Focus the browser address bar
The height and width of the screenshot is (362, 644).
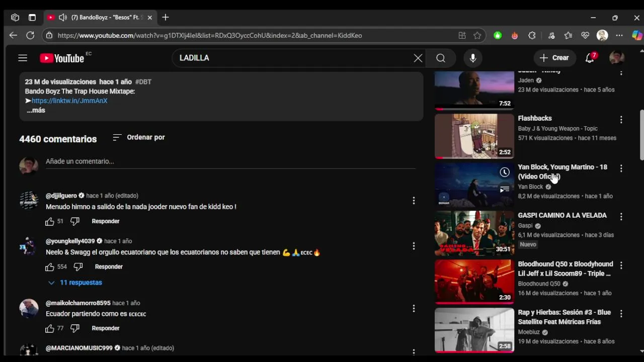(252, 35)
